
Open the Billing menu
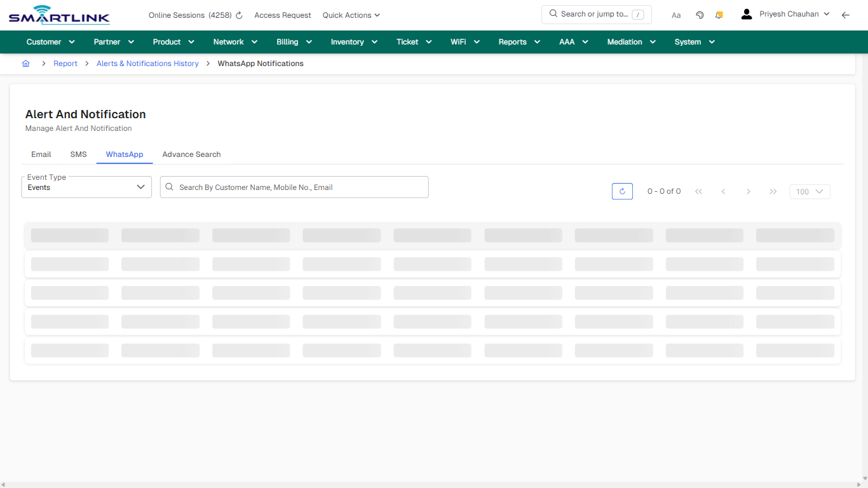click(293, 41)
